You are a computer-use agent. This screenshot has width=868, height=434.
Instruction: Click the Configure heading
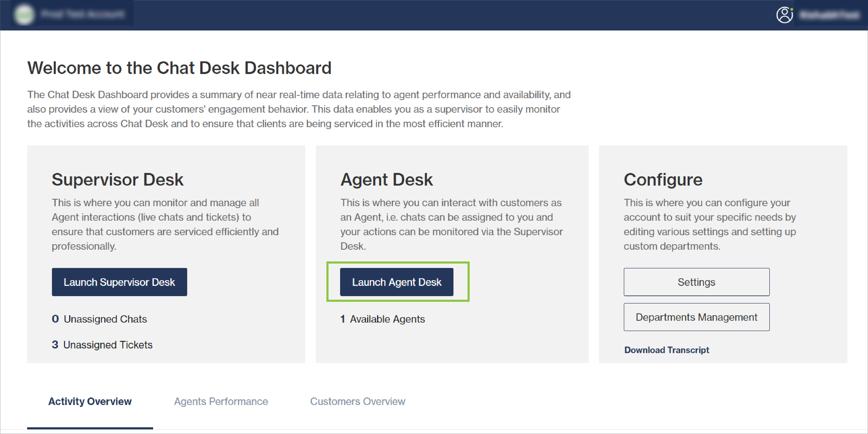[663, 179]
